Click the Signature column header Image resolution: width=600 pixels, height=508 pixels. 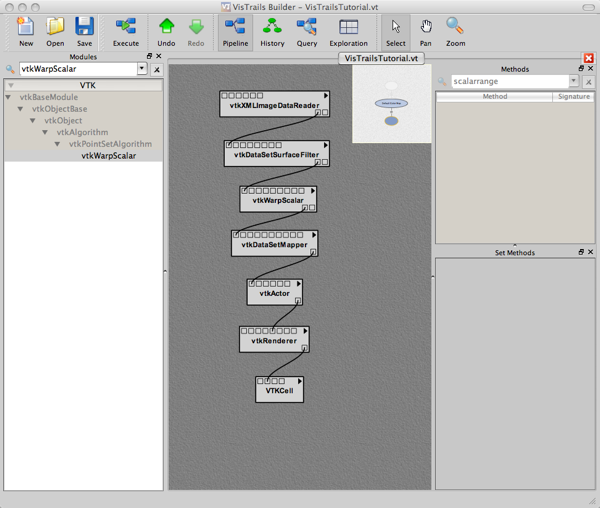(x=574, y=96)
